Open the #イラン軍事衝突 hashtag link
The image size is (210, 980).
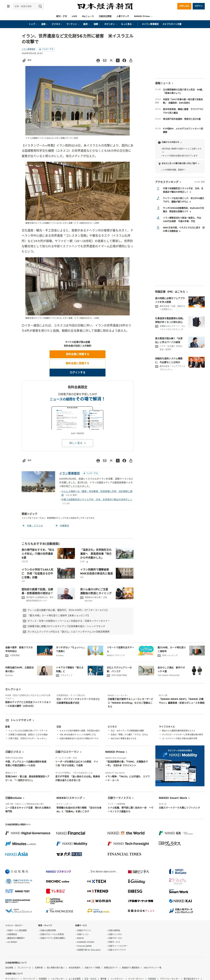[150, 24]
